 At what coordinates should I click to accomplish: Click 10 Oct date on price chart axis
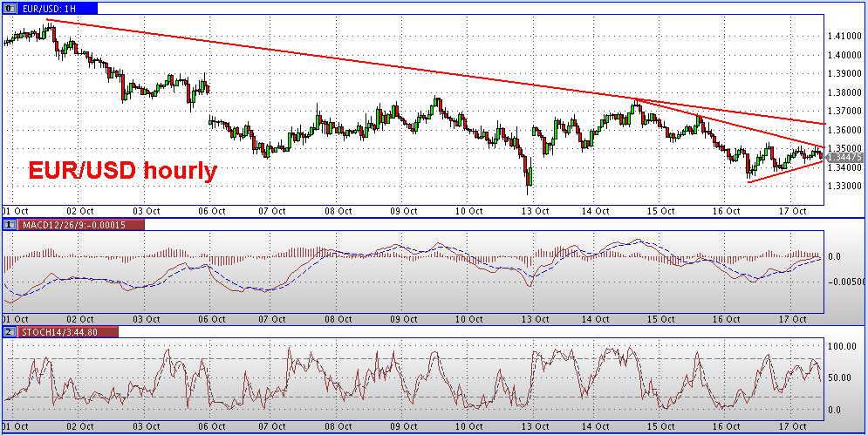click(x=468, y=212)
